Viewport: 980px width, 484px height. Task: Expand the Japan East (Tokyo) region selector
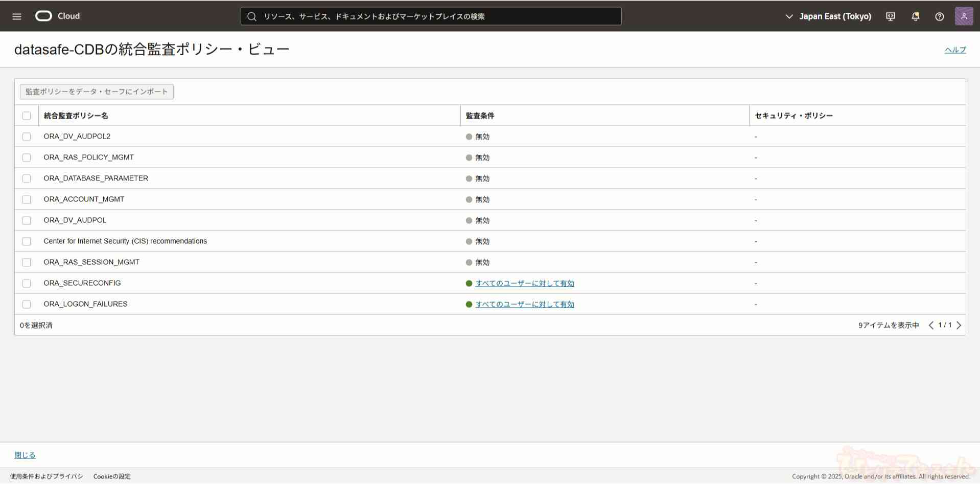tap(828, 16)
